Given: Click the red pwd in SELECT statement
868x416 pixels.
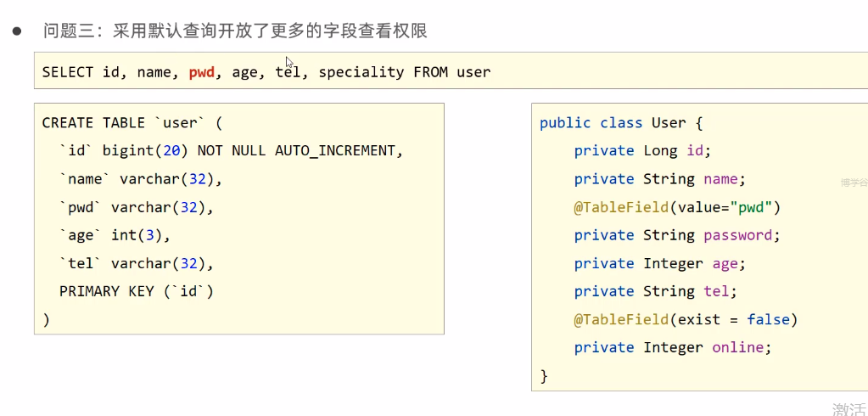Looking at the screenshot, I should point(202,72).
